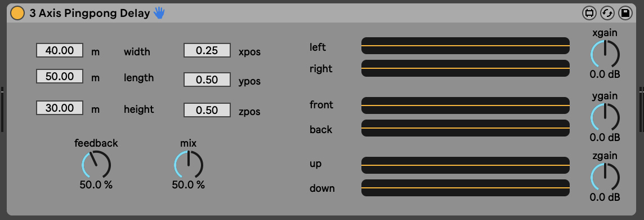Click the back channel scope display

(466, 128)
